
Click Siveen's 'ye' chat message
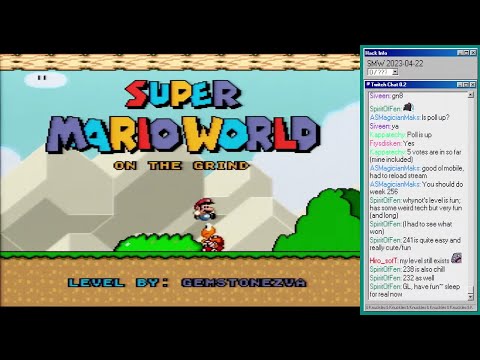click(384, 126)
